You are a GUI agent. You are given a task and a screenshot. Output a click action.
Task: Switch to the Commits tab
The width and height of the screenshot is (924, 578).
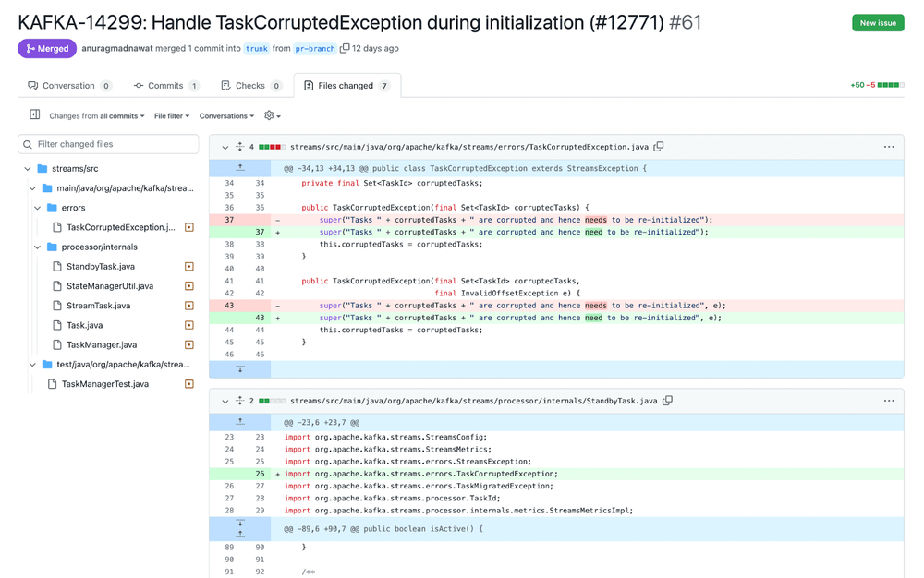click(165, 86)
